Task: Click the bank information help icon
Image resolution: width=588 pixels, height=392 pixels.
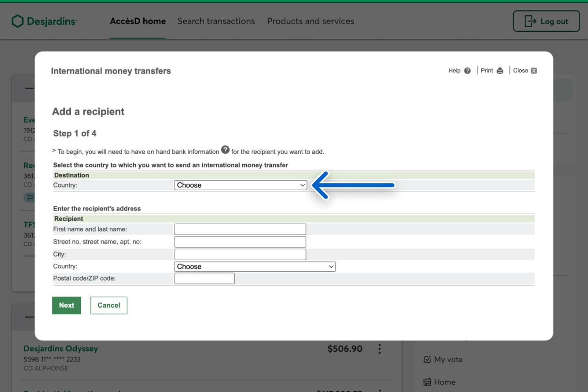Action: pyautogui.click(x=225, y=150)
